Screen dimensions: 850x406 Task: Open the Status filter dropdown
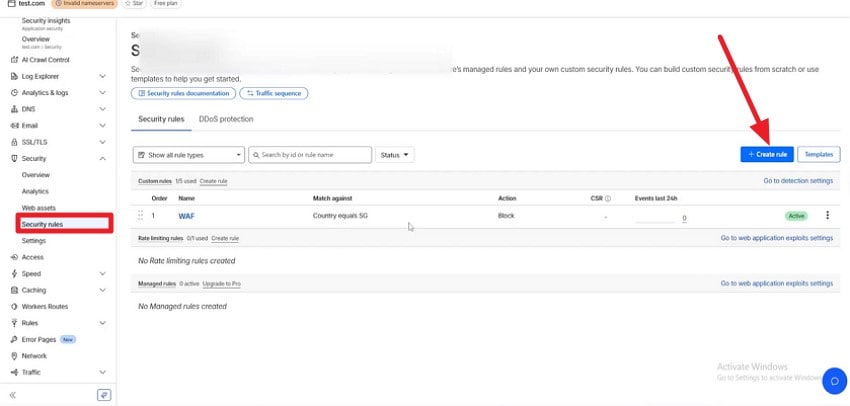pyautogui.click(x=395, y=155)
